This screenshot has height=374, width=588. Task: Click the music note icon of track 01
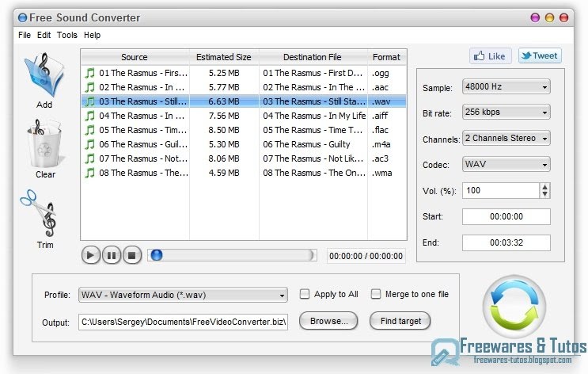89,73
